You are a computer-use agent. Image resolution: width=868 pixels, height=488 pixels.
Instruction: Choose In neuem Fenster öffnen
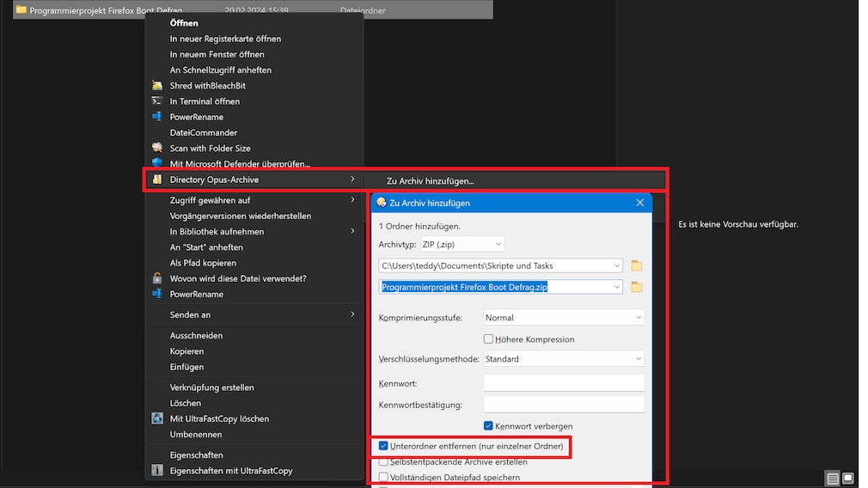click(x=217, y=54)
